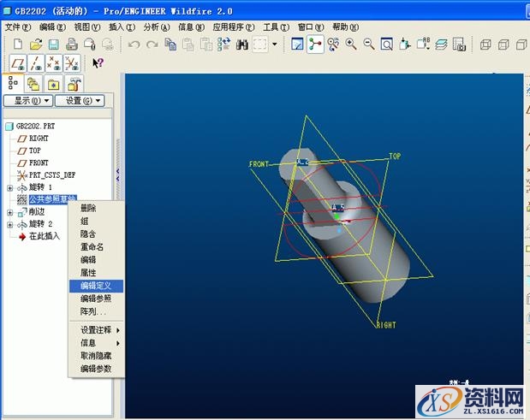Switch to the Model Tree tab
The height and width of the screenshot is (420, 530).
click(13, 83)
